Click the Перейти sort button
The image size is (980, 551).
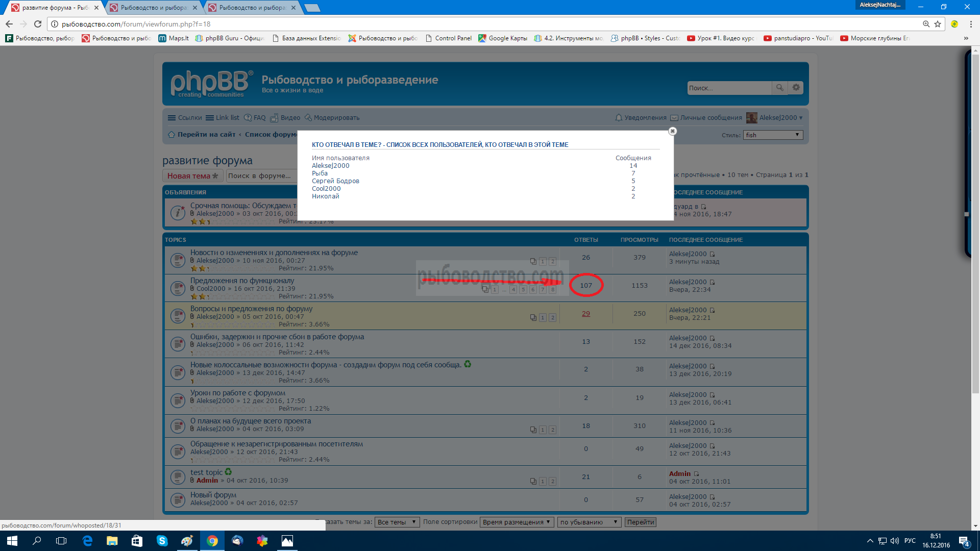tap(641, 522)
